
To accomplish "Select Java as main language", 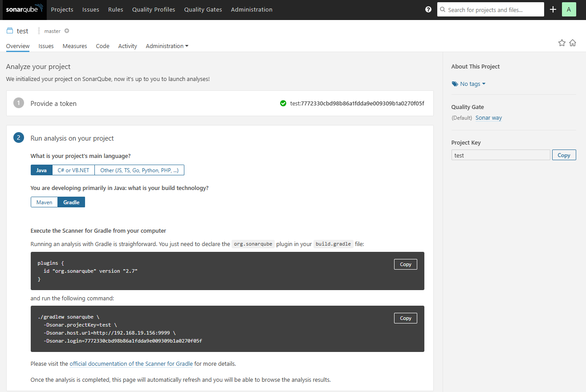I will [41, 170].
